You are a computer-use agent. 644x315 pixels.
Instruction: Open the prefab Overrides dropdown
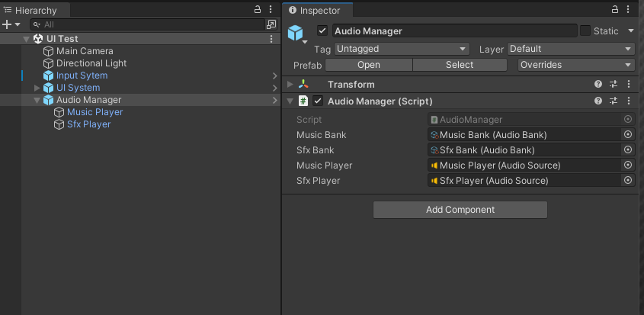click(575, 65)
